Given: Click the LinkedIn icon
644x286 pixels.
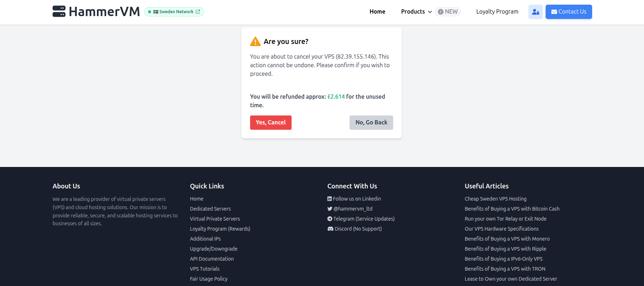Looking at the screenshot, I should (x=330, y=199).
